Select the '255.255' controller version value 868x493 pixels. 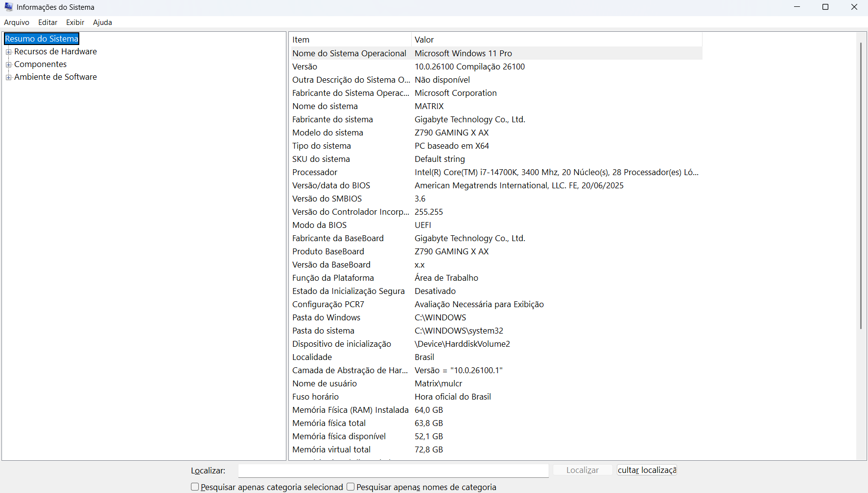(428, 212)
